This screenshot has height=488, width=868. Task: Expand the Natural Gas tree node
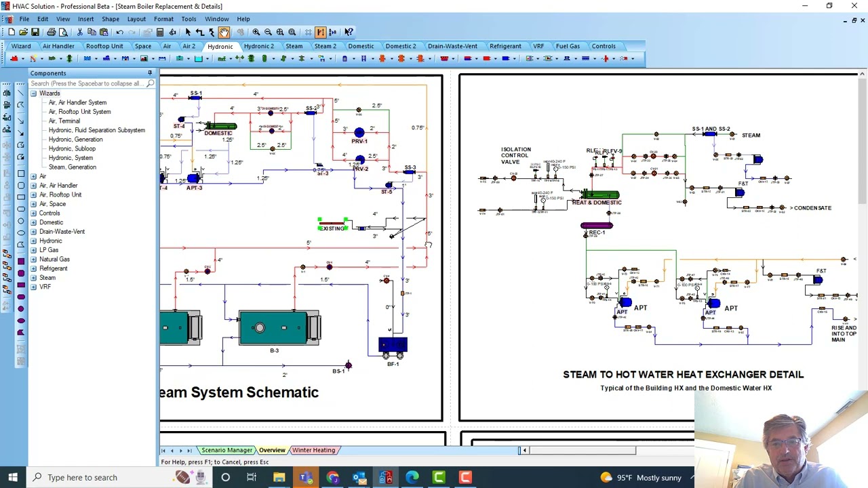[x=33, y=260]
